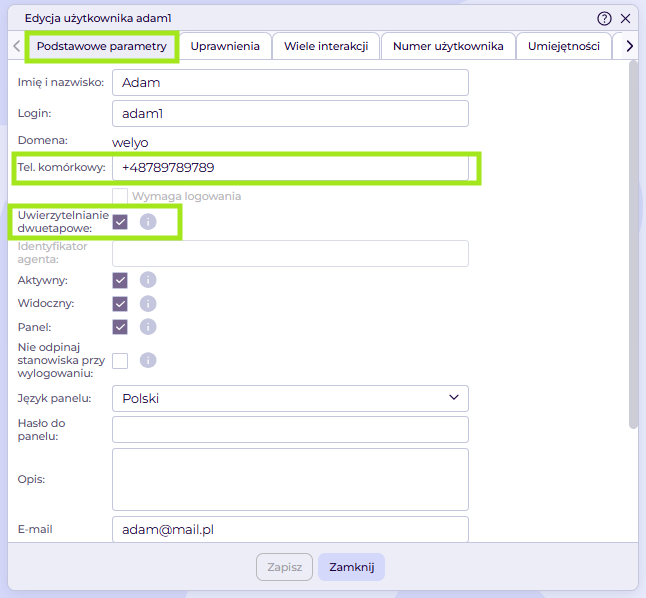Screen dimensions: 646x598
Task: Click the vertical scrollbar of the dialog
Action: pos(633,245)
